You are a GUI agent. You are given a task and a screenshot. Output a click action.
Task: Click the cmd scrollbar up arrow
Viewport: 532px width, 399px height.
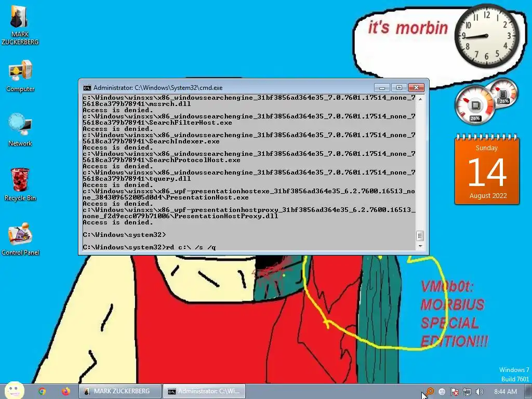(420, 99)
